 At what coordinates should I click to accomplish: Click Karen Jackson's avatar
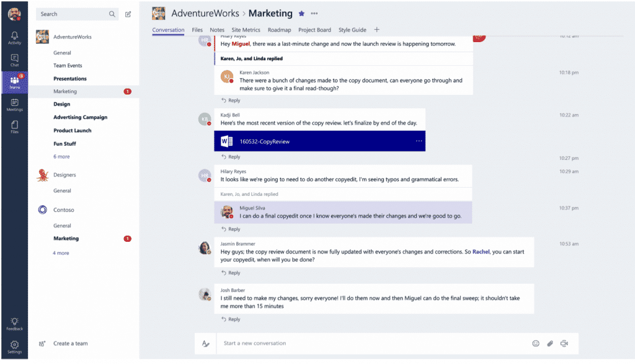[227, 76]
